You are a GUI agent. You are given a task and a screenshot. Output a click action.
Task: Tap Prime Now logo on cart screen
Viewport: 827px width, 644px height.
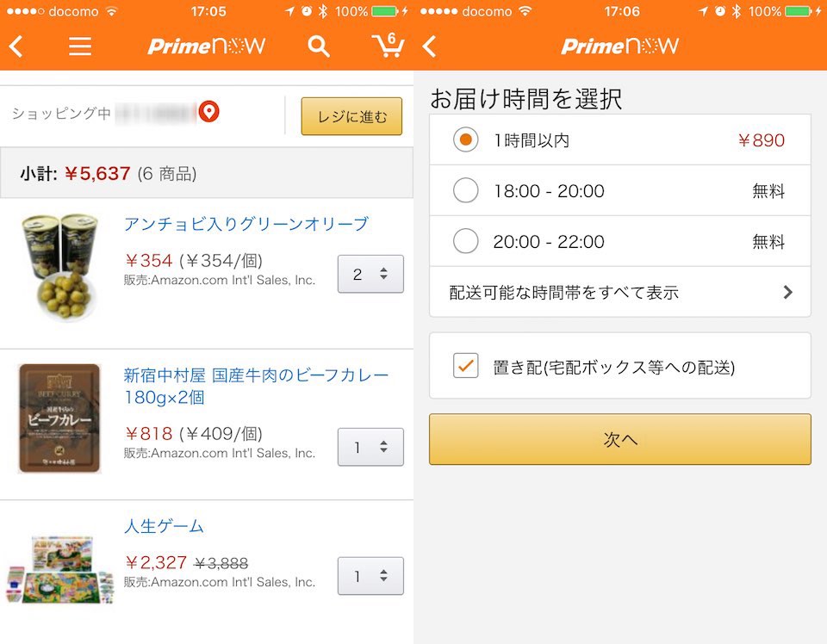(207, 46)
